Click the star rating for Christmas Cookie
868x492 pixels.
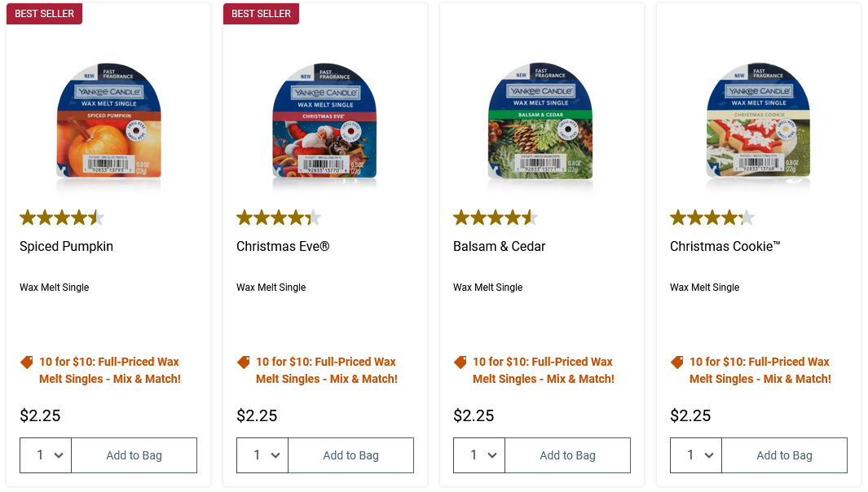pyautogui.click(x=712, y=217)
